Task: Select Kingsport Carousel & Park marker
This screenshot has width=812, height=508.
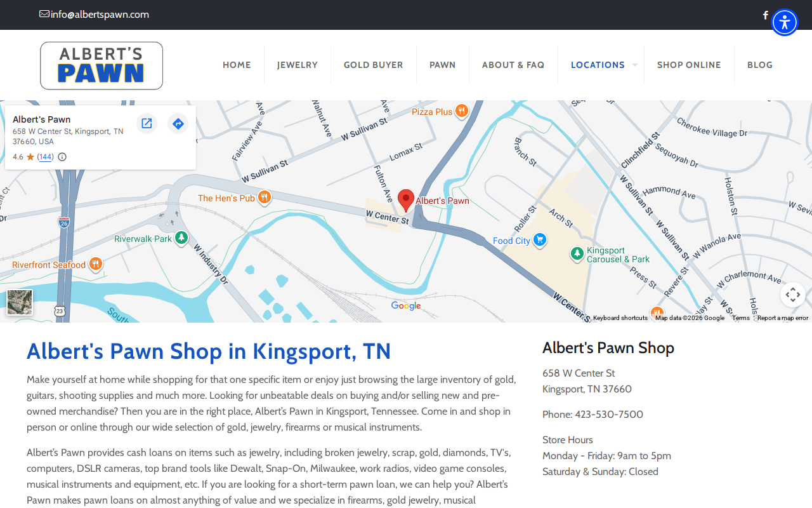Action: [x=577, y=254]
